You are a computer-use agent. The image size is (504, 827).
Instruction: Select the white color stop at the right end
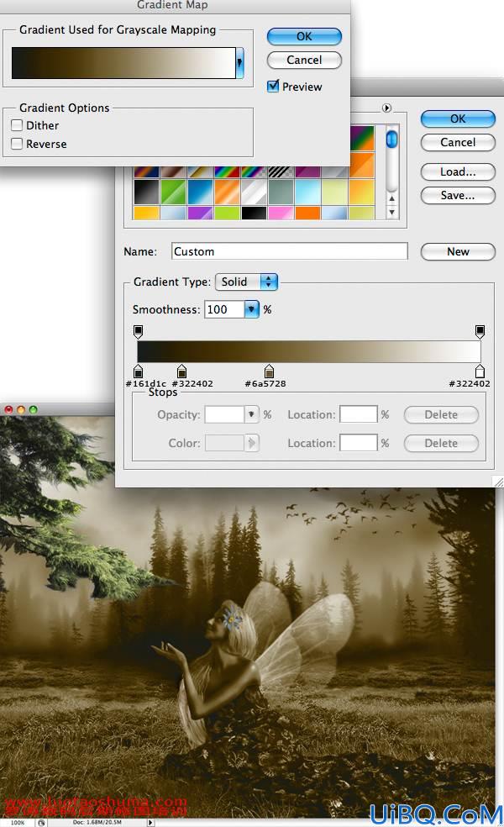(x=480, y=371)
